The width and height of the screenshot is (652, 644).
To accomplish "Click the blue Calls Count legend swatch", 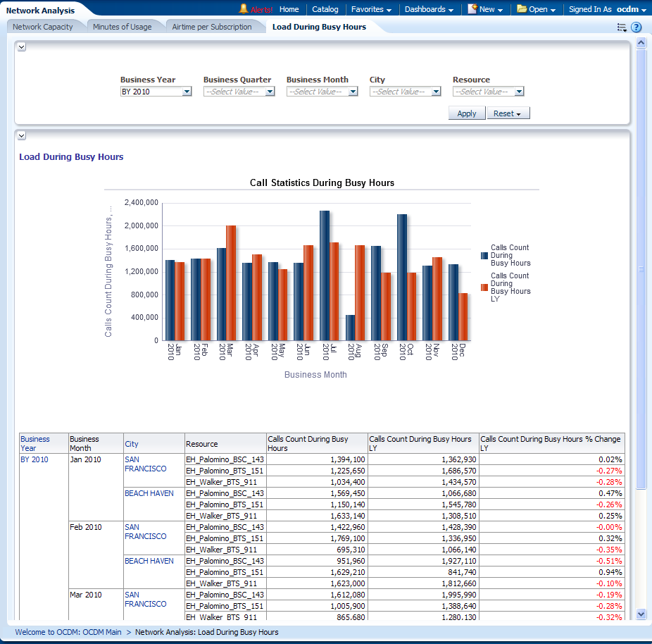I will pyautogui.click(x=484, y=255).
